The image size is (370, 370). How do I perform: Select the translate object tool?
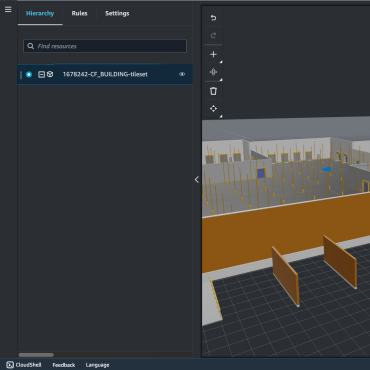pyautogui.click(x=213, y=72)
